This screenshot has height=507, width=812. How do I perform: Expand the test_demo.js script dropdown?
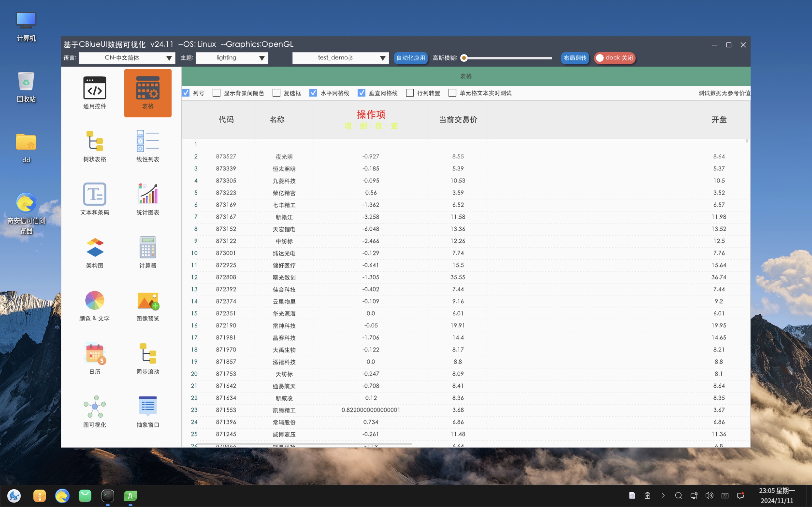point(340,58)
